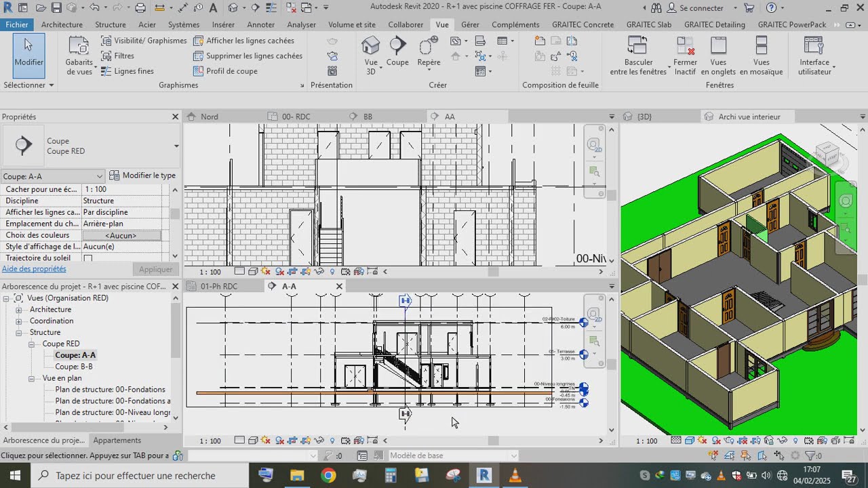Click the Appliquer button
Viewport: 868px width, 488px height.
(x=155, y=269)
